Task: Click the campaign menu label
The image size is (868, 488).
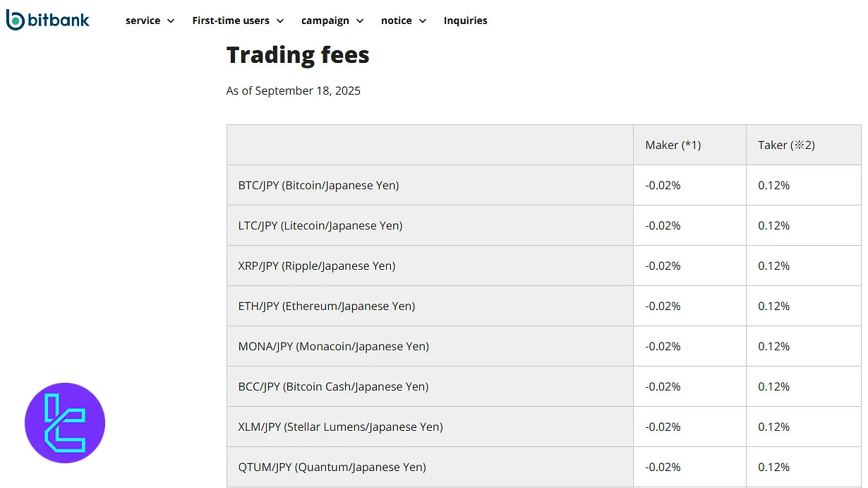Action: [325, 20]
